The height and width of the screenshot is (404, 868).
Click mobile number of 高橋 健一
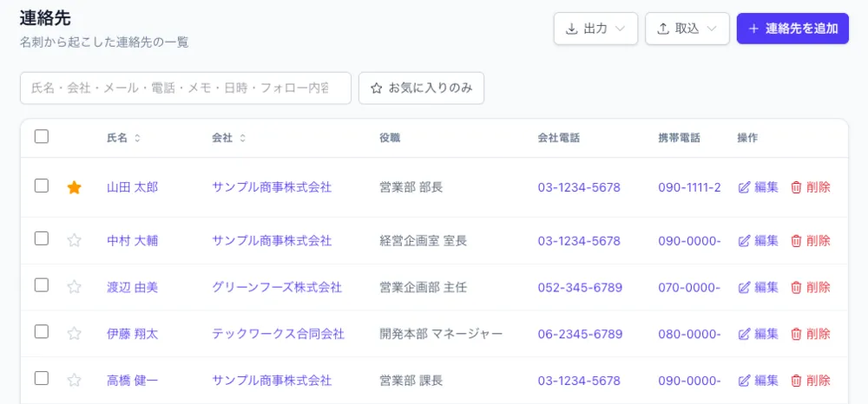689,381
